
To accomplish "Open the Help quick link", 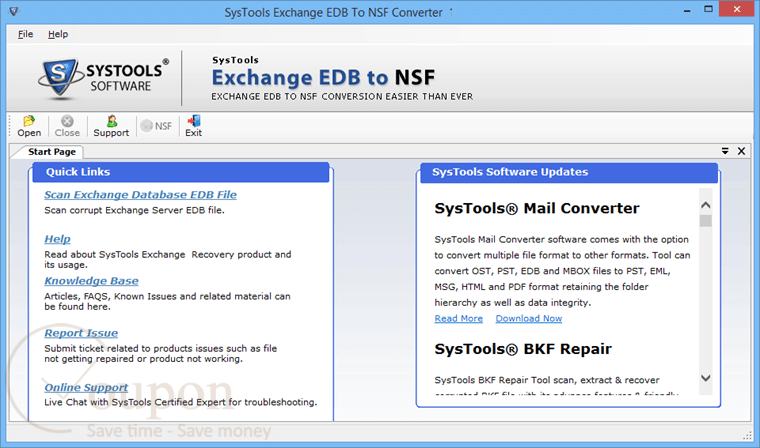I will coord(57,239).
